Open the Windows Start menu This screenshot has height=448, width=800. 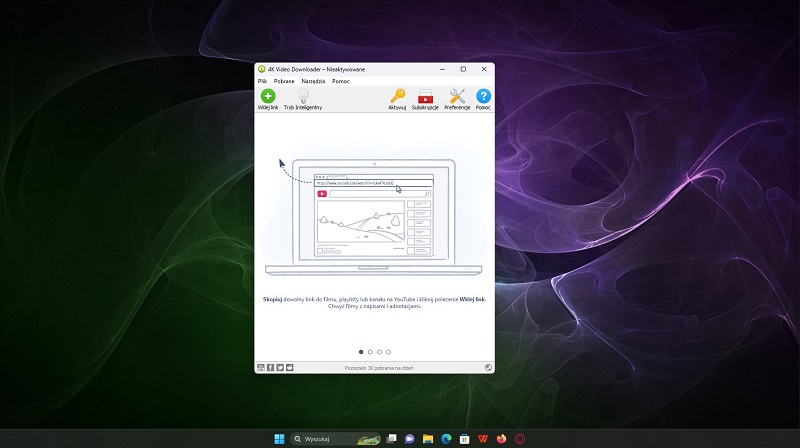[x=279, y=439]
